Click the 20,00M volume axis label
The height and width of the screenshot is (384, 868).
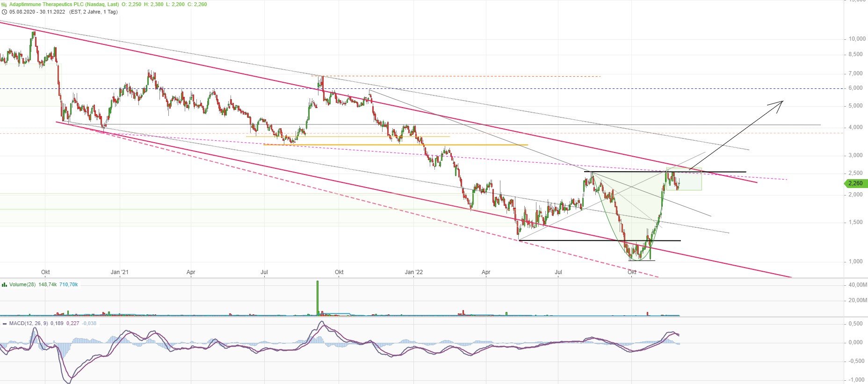(x=858, y=300)
